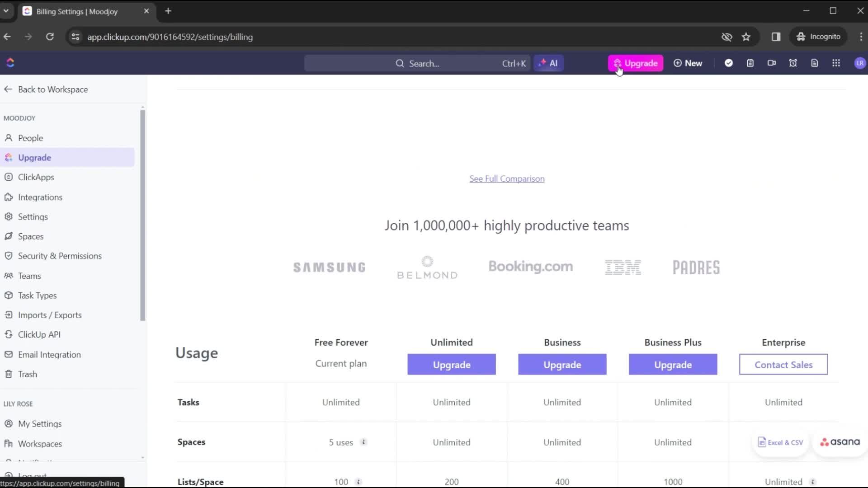Click the grid/apps icon in toolbar

click(836, 63)
